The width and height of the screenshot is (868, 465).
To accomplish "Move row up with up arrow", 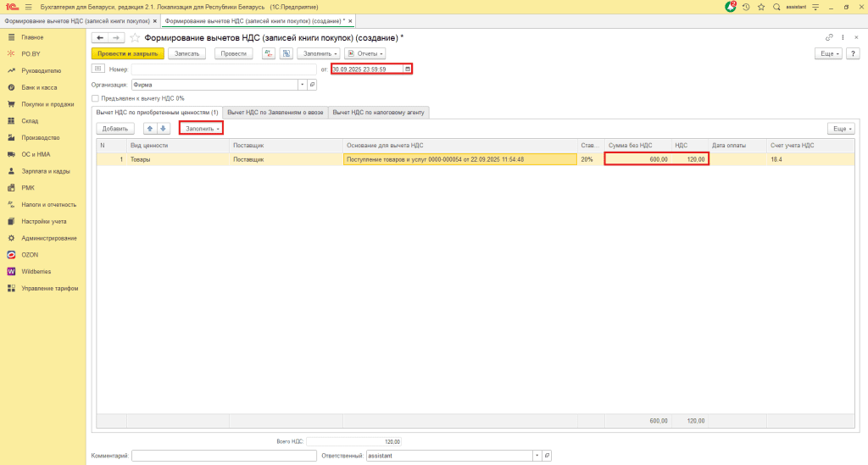I will 151,129.
